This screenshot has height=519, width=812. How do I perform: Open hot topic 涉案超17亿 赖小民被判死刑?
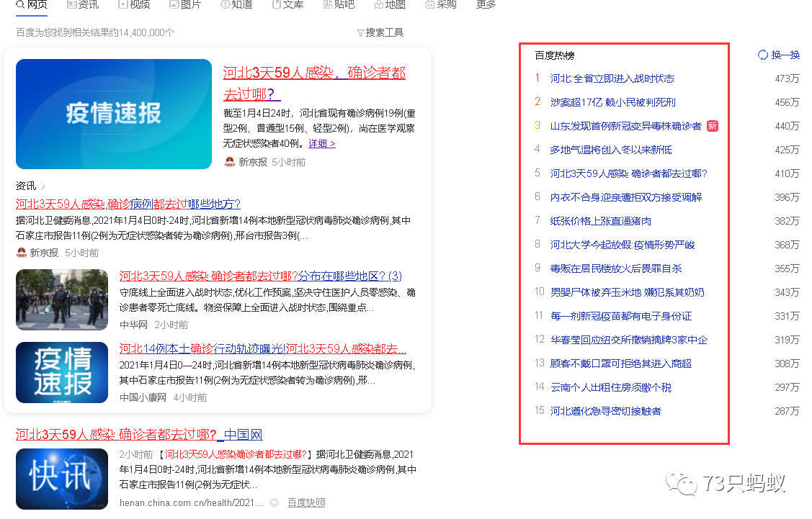tap(612, 102)
